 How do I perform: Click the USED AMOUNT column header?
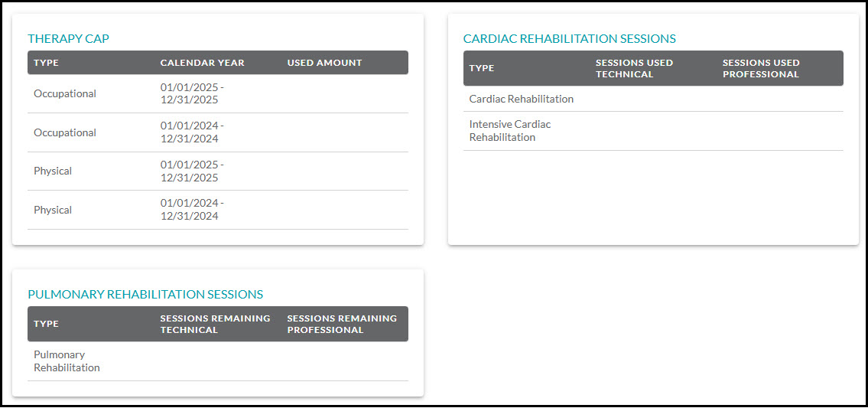tap(324, 63)
